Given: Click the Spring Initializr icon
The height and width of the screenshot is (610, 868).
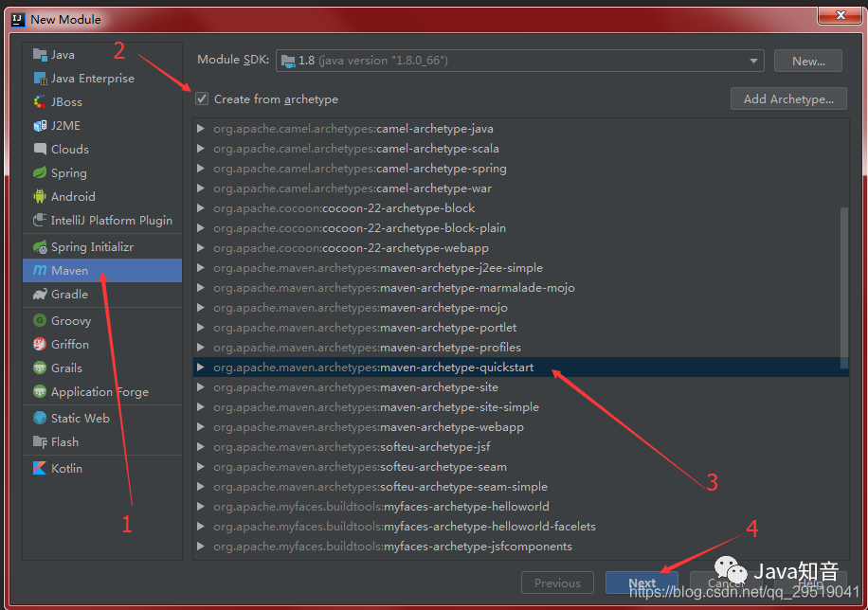Looking at the screenshot, I should 40,247.
